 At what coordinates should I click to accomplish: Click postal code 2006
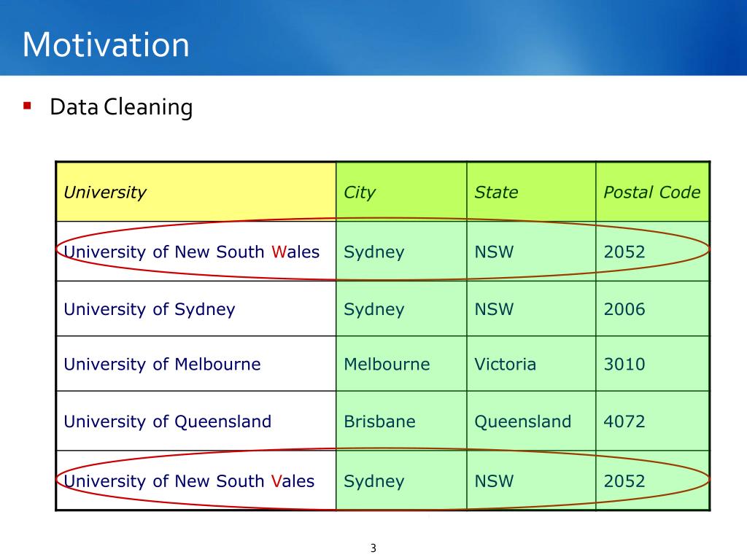652,308
